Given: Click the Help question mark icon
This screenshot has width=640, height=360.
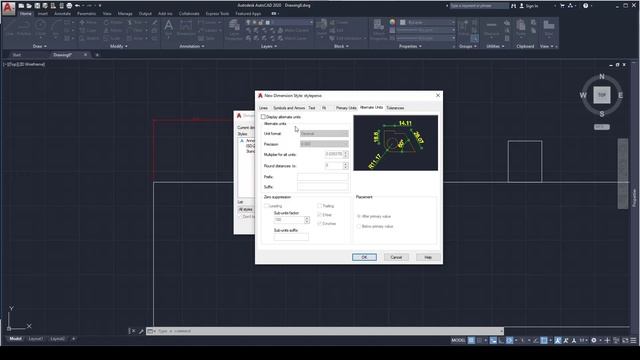Looking at the screenshot, I should pyautogui.click(x=586, y=6).
